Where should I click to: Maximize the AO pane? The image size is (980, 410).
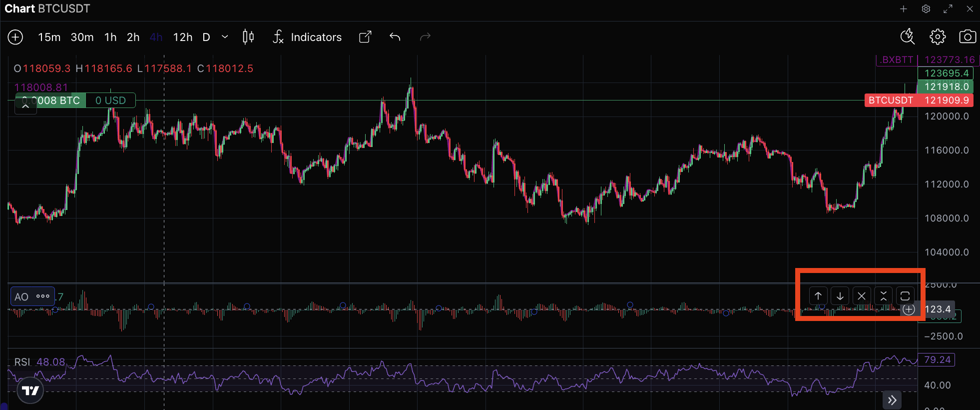tap(905, 296)
